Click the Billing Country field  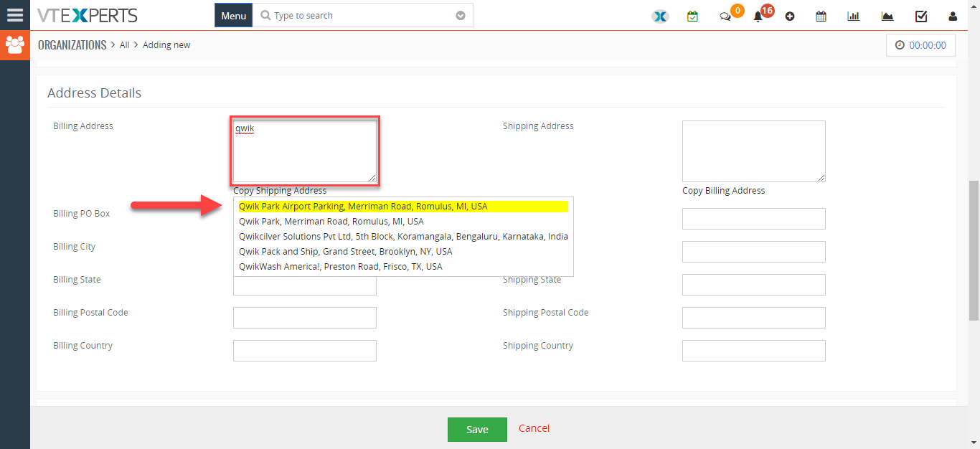click(x=305, y=351)
